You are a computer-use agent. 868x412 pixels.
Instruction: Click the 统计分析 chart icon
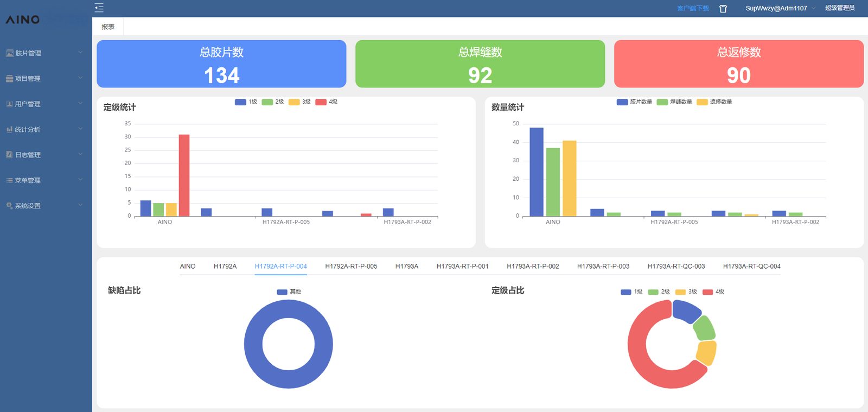point(9,129)
